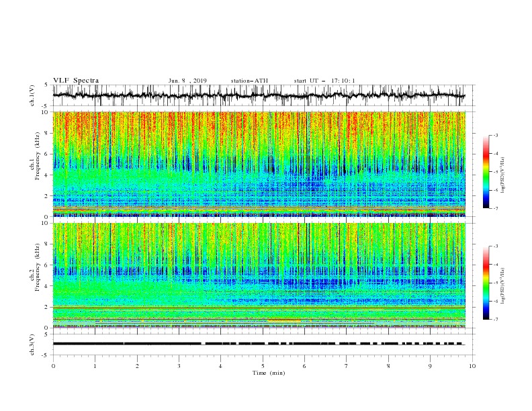The width and height of the screenshot is (532, 411).
Task: Select the "start UT = 17:10:1" text
Action: [x=324, y=81]
